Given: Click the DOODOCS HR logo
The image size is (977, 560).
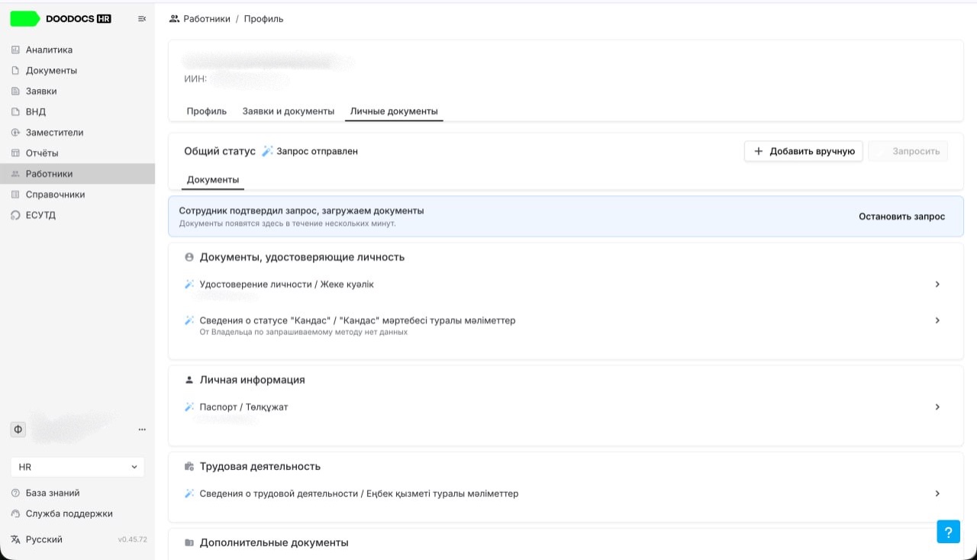Looking at the screenshot, I should click(x=61, y=19).
